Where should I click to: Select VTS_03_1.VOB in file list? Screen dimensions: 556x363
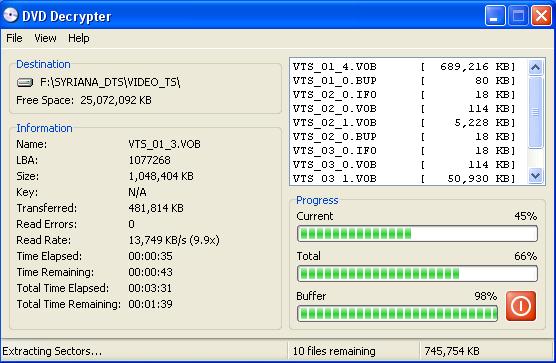[x=404, y=179]
